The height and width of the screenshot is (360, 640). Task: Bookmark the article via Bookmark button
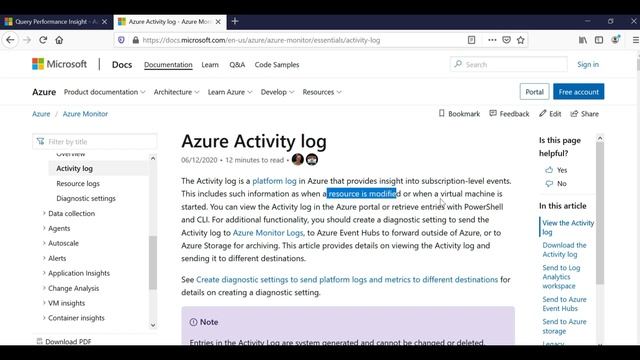tap(459, 114)
